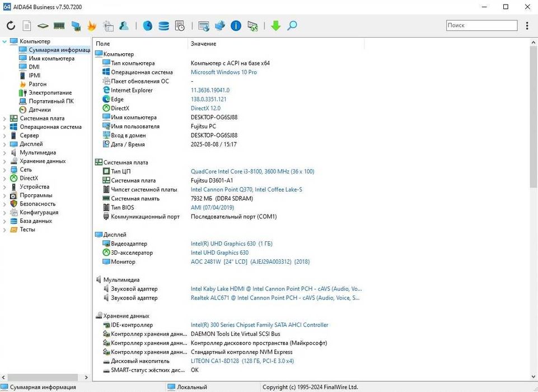The width and height of the screenshot is (538, 392).
Task: Select the Устройства tree item
Action: coord(34,186)
